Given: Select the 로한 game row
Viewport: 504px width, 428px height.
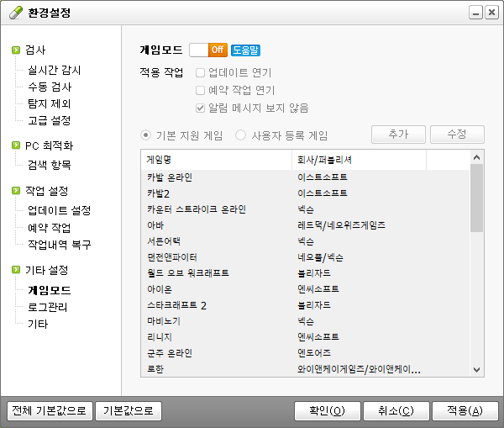Looking at the screenshot, I should click(306, 369).
